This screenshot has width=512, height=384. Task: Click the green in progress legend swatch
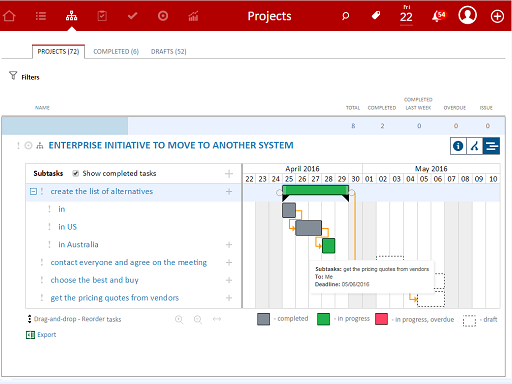(323, 319)
